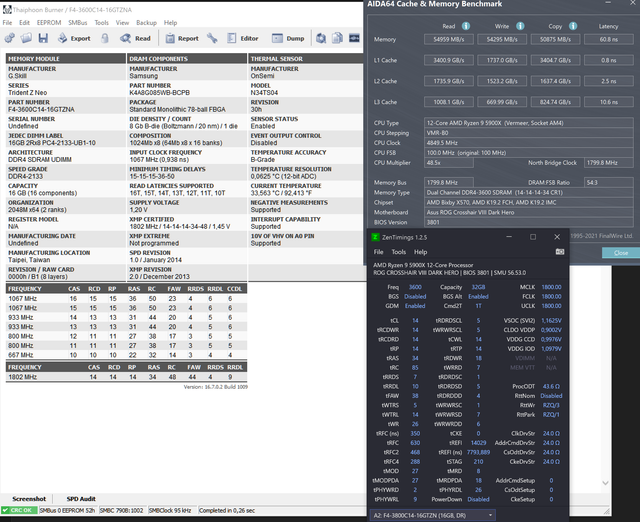Click the XMP certified 1802 MHz timing text
640x522 pixels.
point(180,227)
